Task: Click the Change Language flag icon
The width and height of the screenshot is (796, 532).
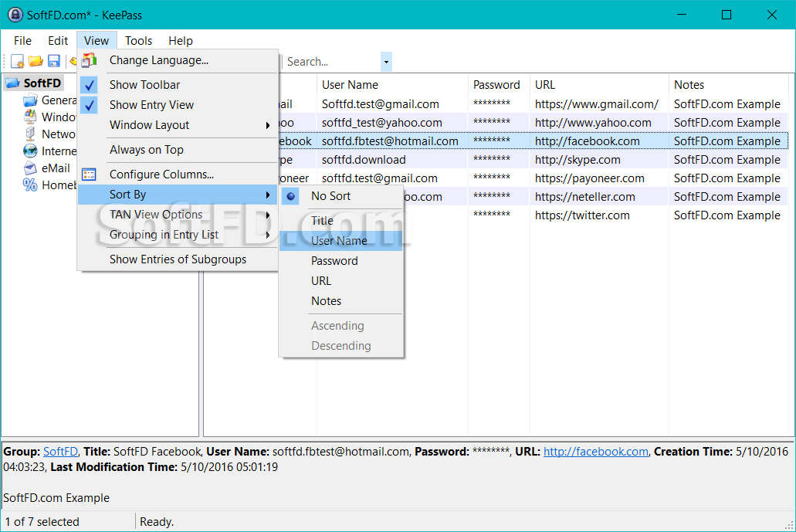Action: click(x=90, y=60)
